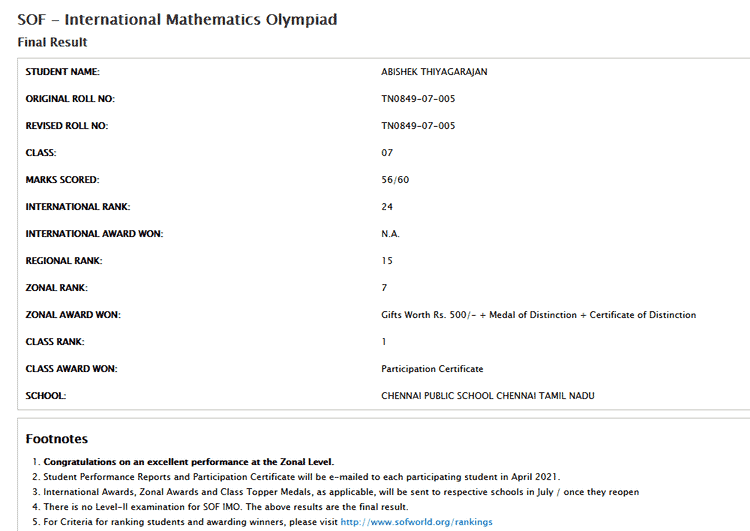Select the student name Abishek Thiyagarajan

point(434,72)
